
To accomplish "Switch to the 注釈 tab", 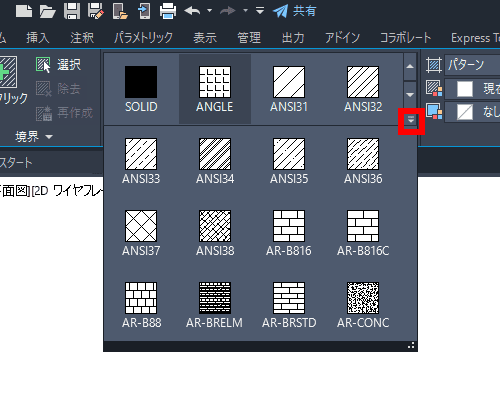I will coord(82,38).
